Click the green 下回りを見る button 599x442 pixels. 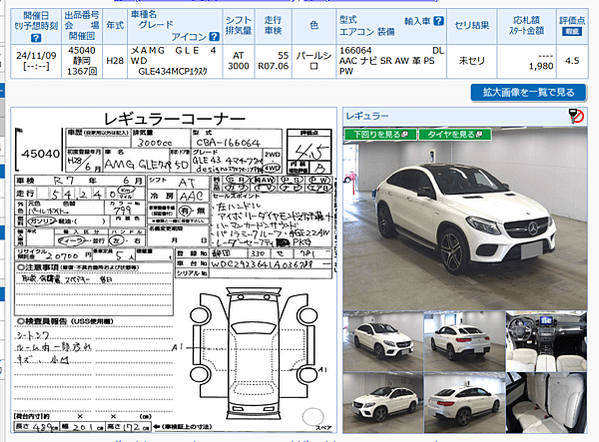[x=380, y=134]
